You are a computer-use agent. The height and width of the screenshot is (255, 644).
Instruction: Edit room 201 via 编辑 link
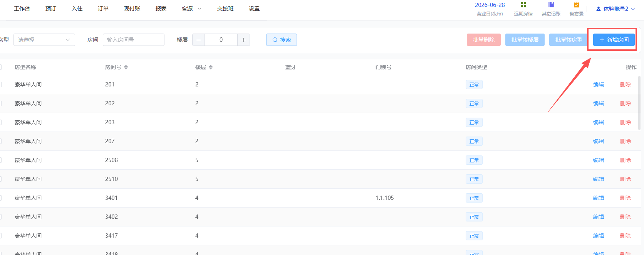[x=599, y=84]
